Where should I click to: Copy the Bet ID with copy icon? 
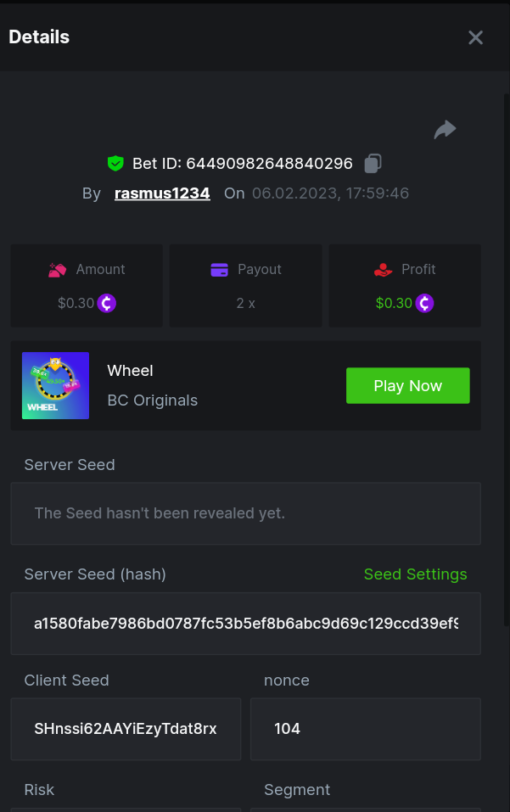click(x=373, y=163)
